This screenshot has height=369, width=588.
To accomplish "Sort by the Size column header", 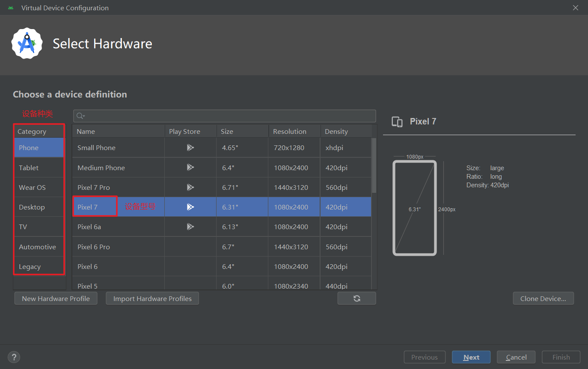I will pos(243,131).
